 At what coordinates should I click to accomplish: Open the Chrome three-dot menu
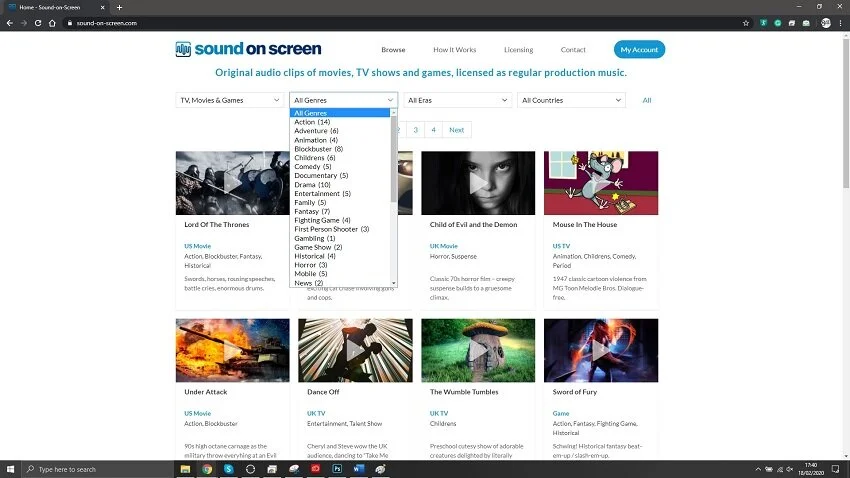[841, 23]
